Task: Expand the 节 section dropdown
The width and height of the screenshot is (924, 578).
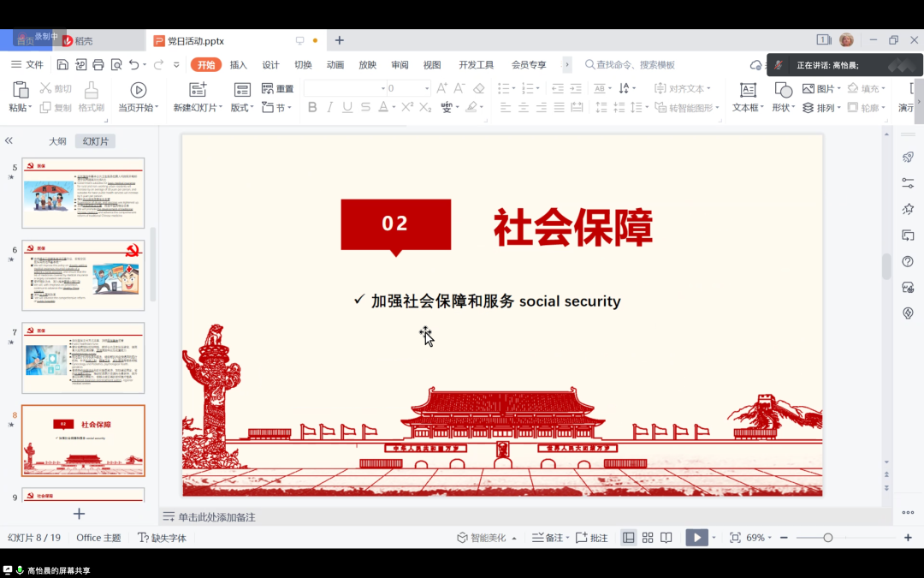Action: (x=276, y=108)
